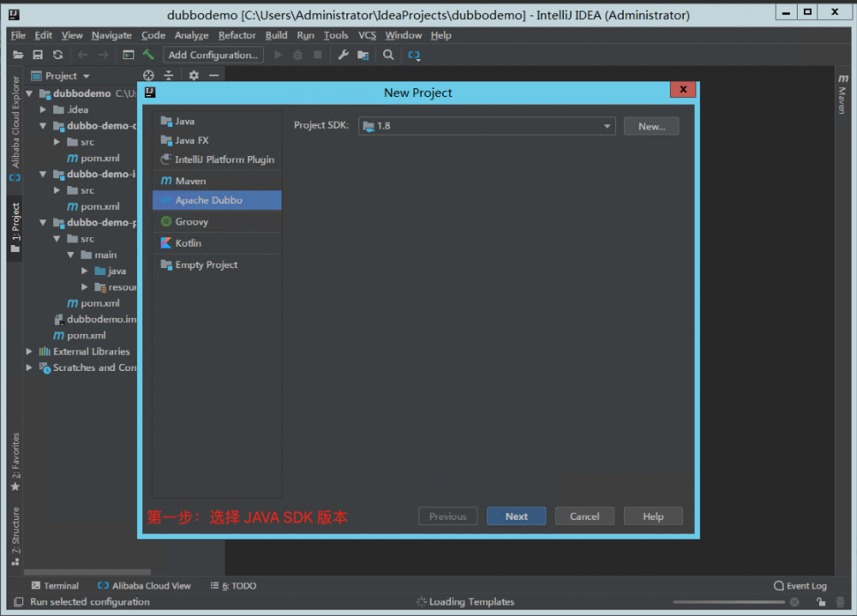Open the Add Configuration... selector
This screenshot has width=857, height=616.
[x=213, y=55]
